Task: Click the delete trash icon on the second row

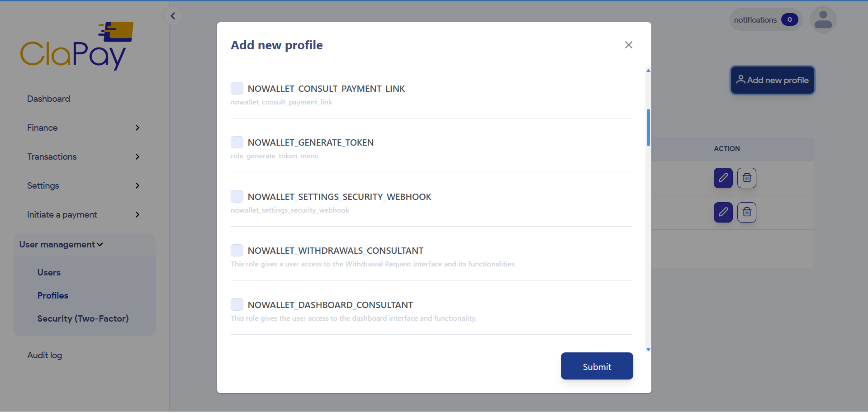Action: coord(746,212)
